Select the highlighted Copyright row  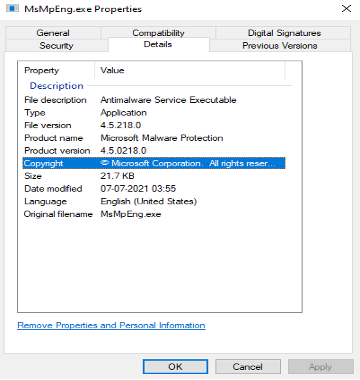click(154, 163)
